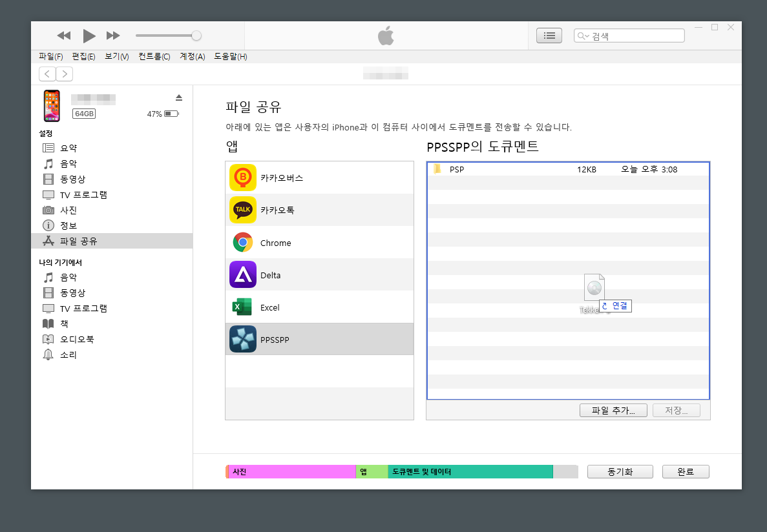
Task: Select the PSP folder name
Action: (x=457, y=170)
